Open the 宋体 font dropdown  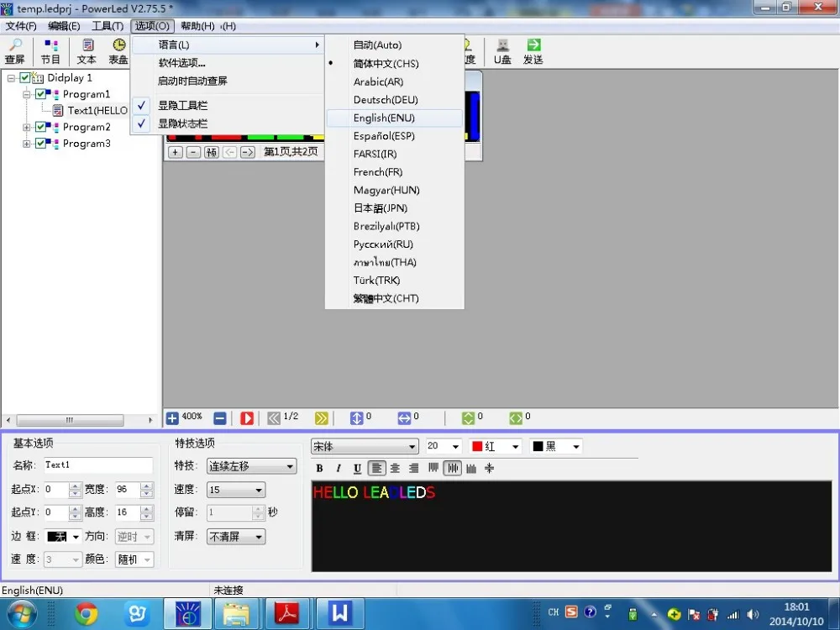(365, 447)
